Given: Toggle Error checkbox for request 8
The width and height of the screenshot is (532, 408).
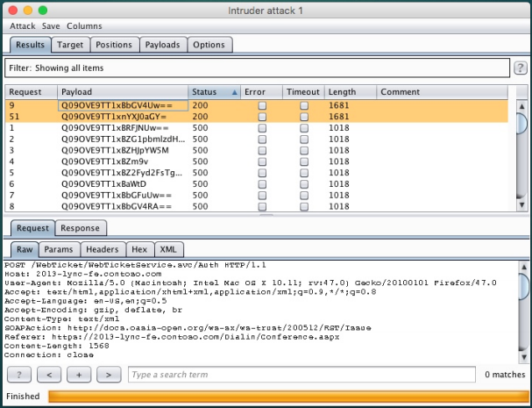Looking at the screenshot, I should (262, 206).
